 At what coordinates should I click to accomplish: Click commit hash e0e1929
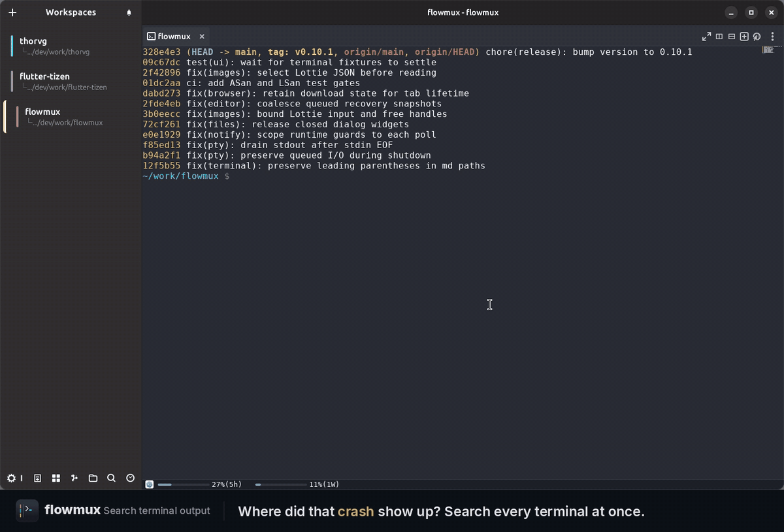161,134
